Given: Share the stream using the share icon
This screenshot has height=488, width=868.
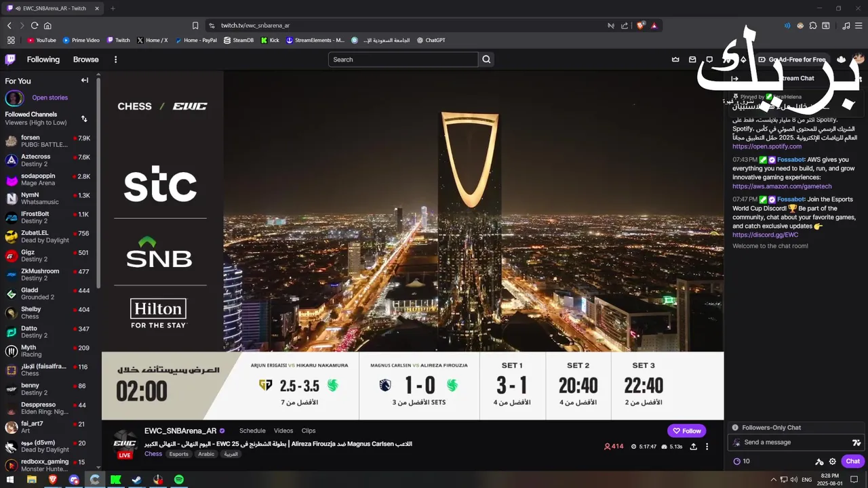Looking at the screenshot, I should click(x=693, y=447).
